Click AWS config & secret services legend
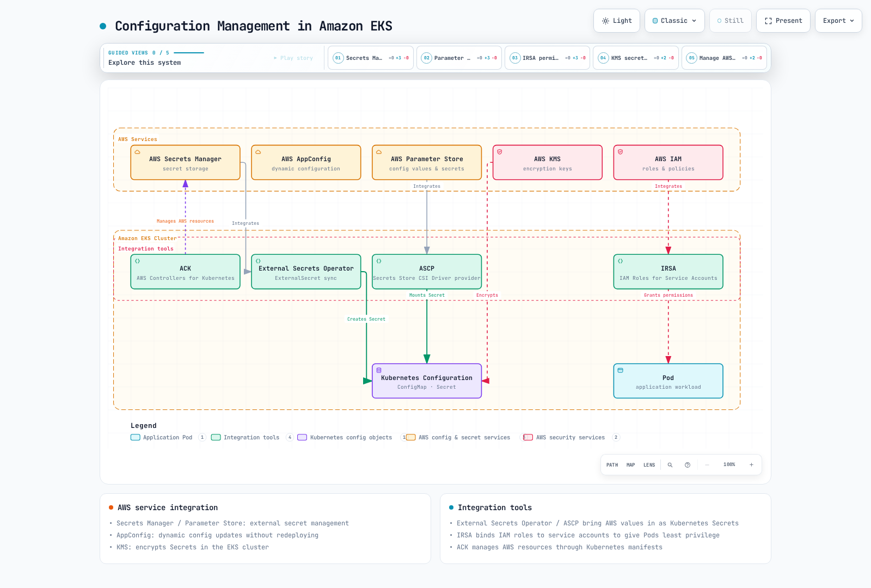The height and width of the screenshot is (588, 871). click(x=464, y=437)
